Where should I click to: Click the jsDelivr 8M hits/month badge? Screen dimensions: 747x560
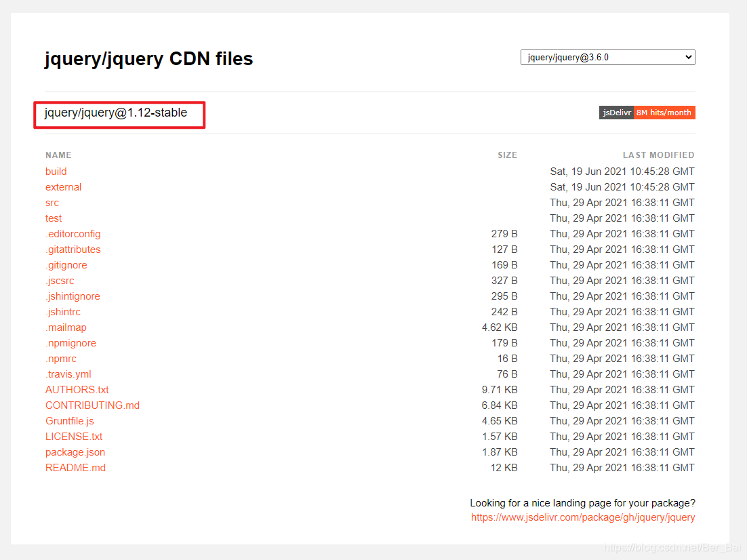(x=647, y=113)
